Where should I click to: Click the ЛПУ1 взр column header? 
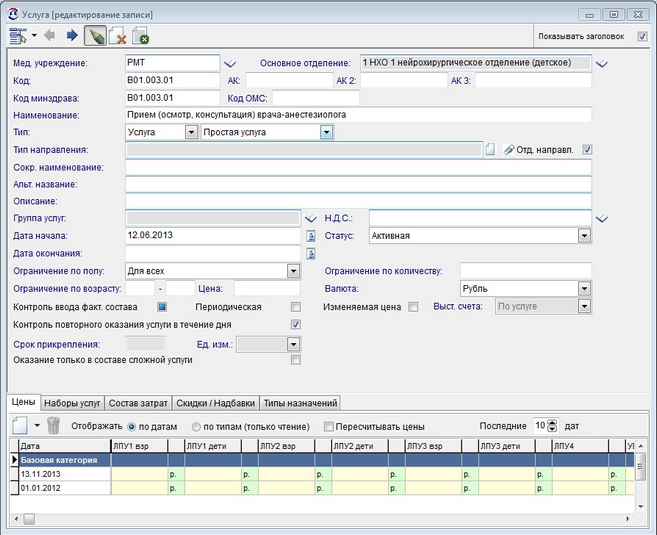coord(139,446)
